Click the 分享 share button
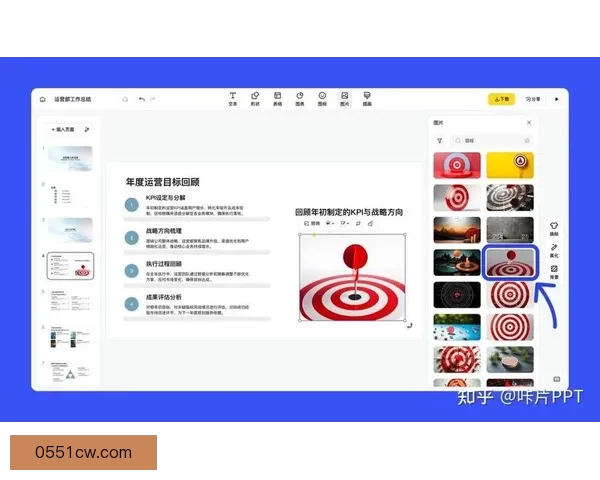 (533, 99)
